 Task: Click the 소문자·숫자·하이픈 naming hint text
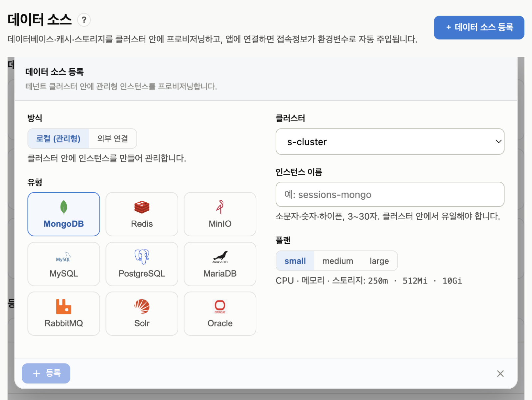click(388, 216)
